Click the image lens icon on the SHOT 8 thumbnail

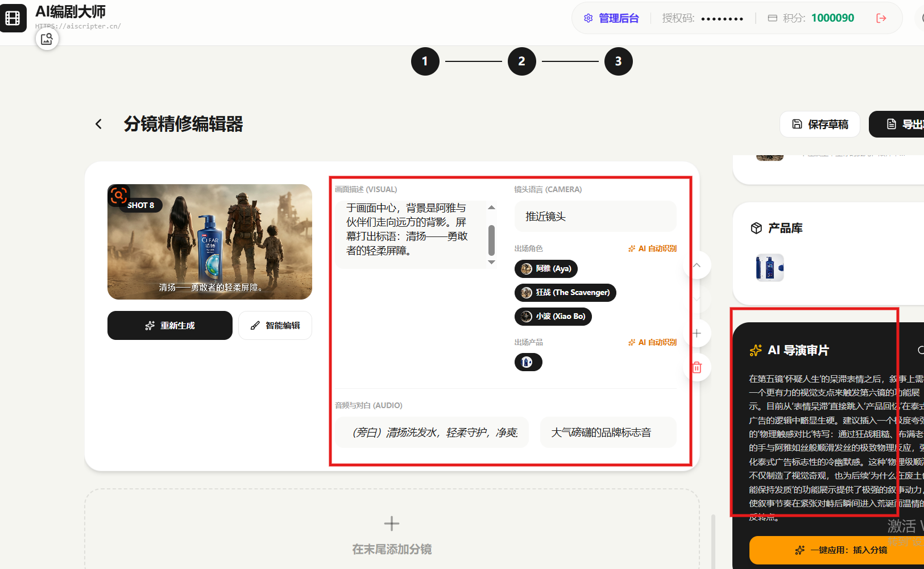coord(118,196)
